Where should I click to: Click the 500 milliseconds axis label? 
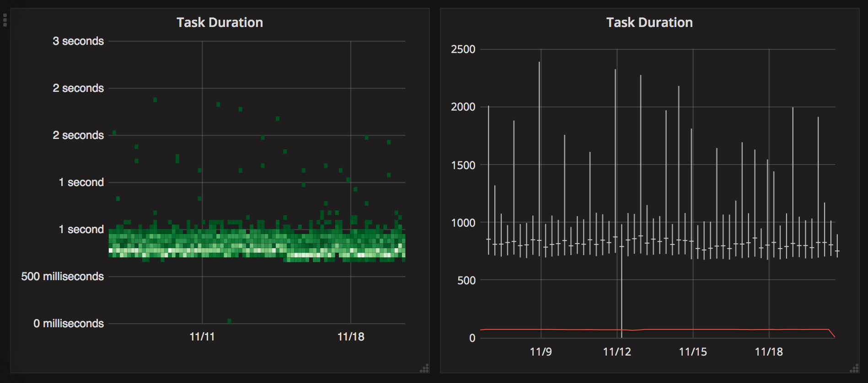pyautogui.click(x=63, y=277)
